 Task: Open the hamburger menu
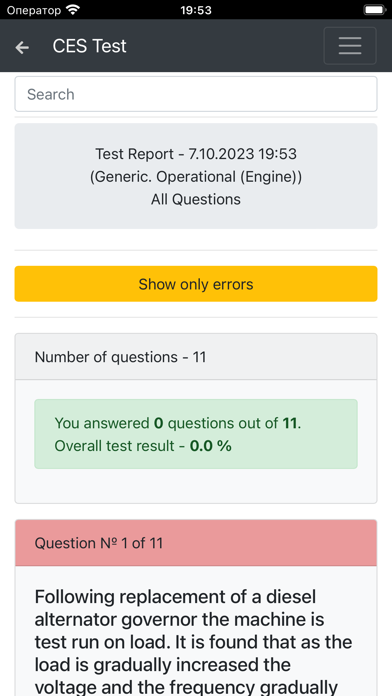[x=350, y=46]
